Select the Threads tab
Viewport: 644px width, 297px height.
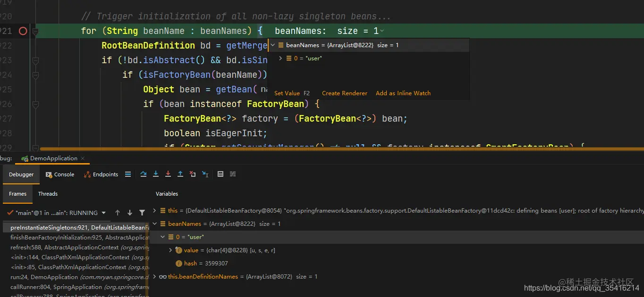[48, 194]
